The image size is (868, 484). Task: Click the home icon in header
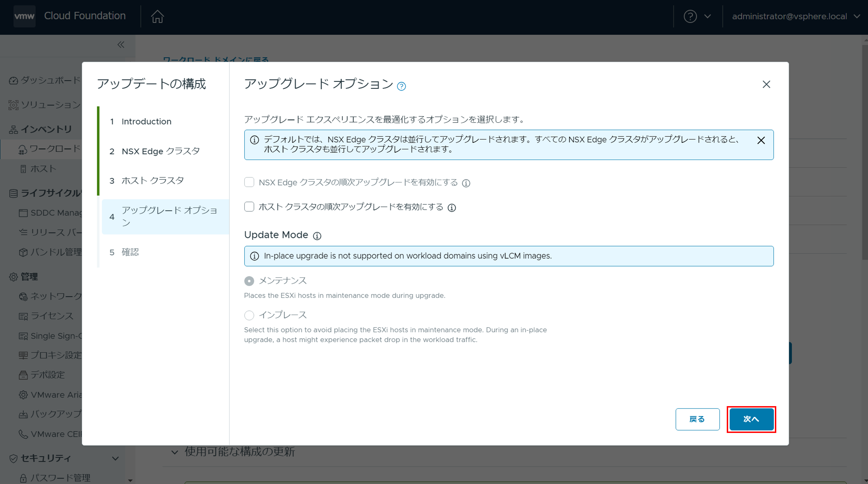[157, 16]
